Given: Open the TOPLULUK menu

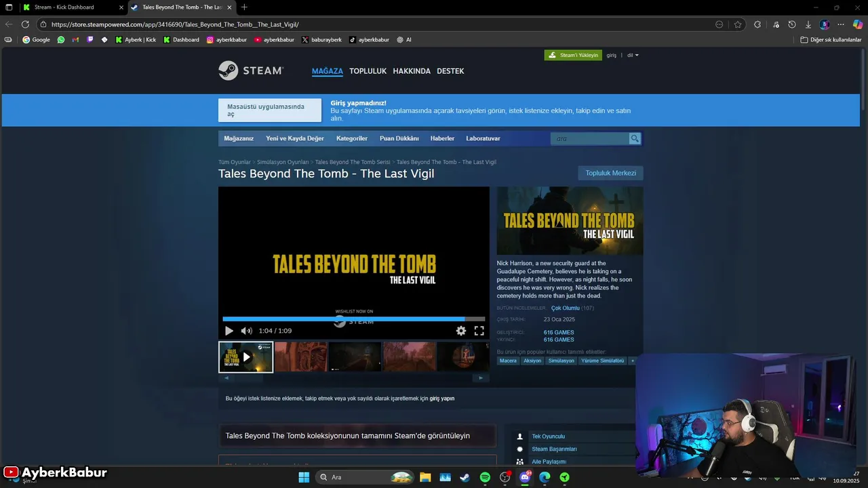Looking at the screenshot, I should pos(368,71).
